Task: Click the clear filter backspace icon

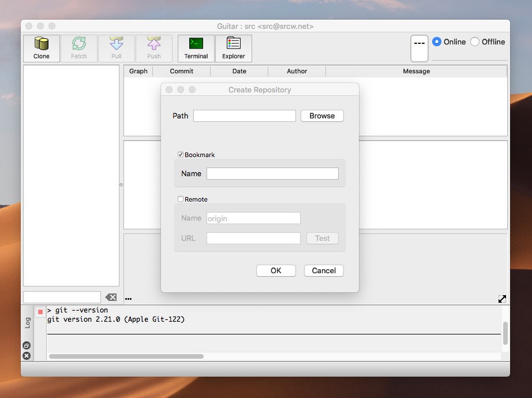Action: (111, 297)
